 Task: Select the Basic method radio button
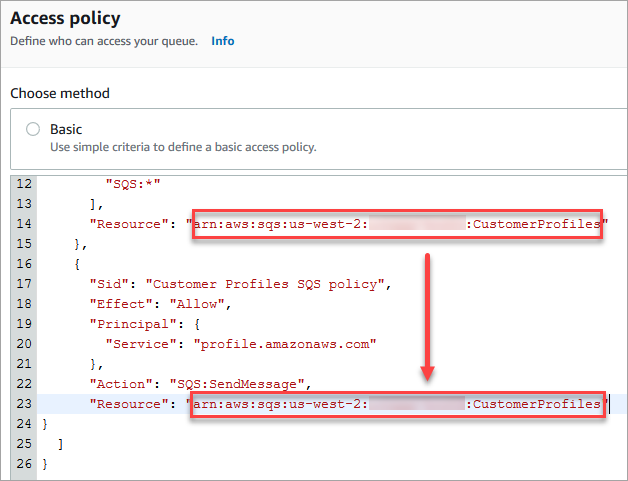point(33,129)
